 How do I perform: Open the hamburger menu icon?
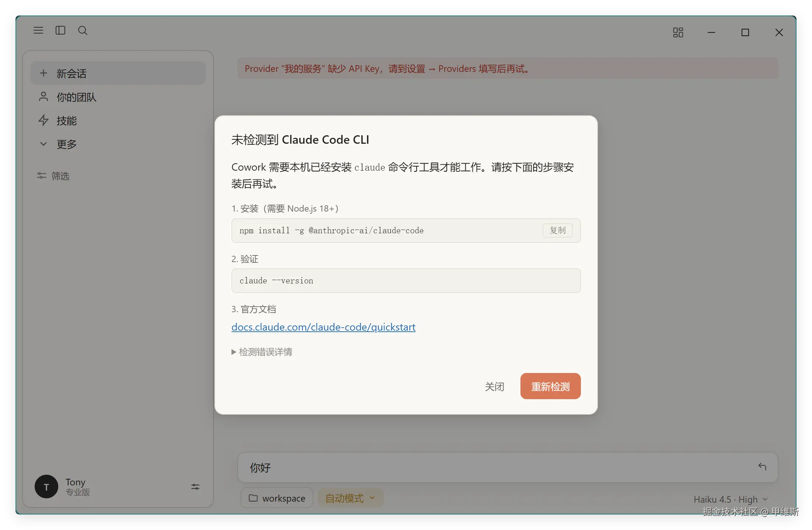pos(38,31)
